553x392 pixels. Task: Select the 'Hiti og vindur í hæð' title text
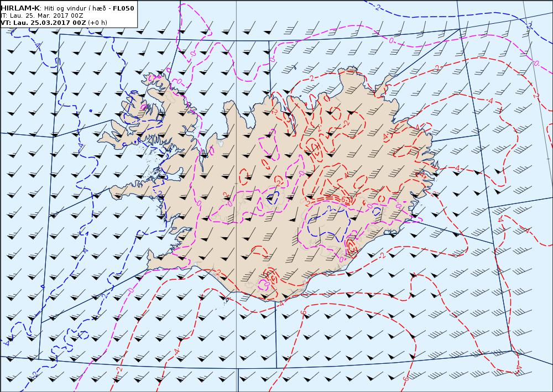pyautogui.click(x=76, y=8)
